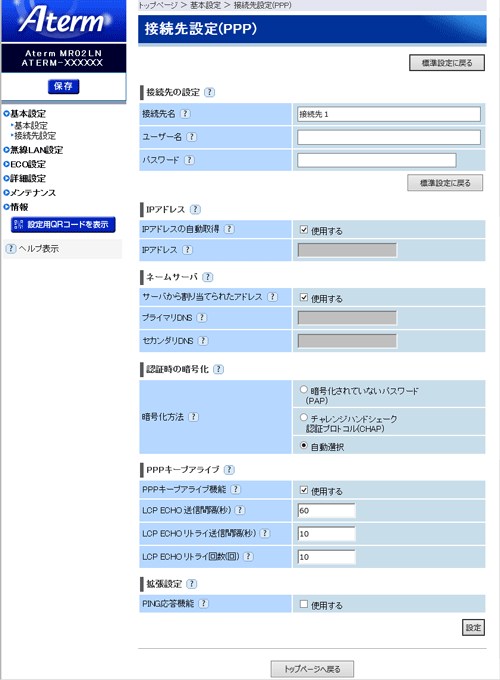Focus LCP ECHOリトライ回数 field
Screen dimensions: 500x680
click(x=327, y=557)
